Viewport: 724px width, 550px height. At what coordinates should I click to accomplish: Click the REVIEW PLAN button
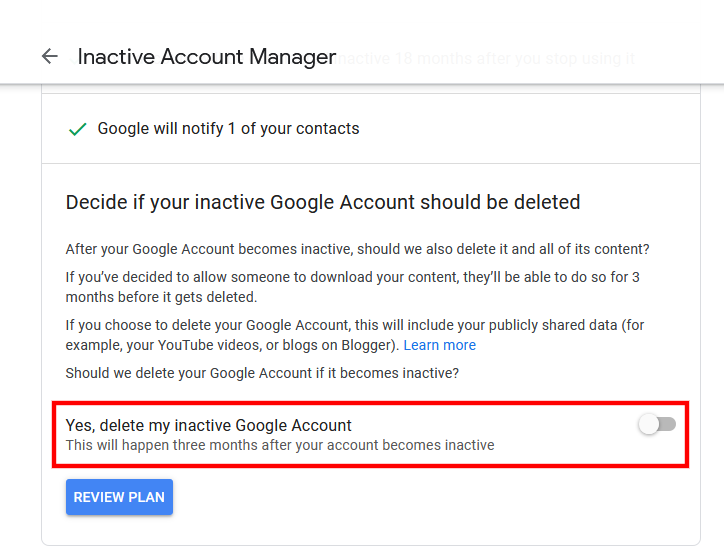coord(119,497)
